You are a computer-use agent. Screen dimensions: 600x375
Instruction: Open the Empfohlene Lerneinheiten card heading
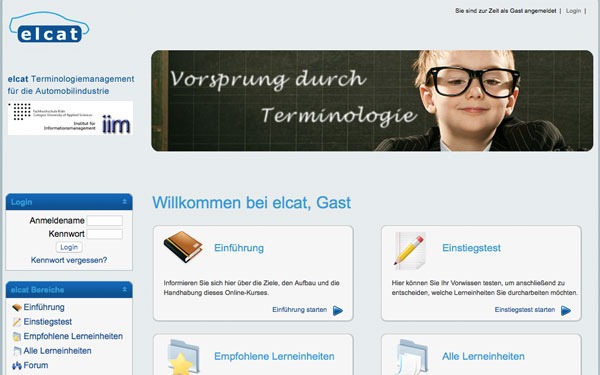[x=274, y=356]
